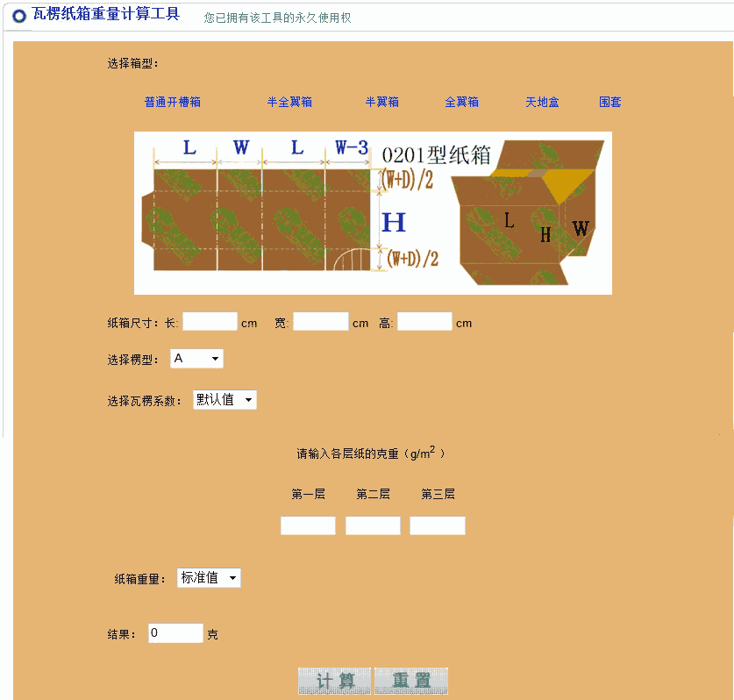Screen dimensions: 734x700
Task: Click the 第一层 paper weight input
Action: pos(308,525)
